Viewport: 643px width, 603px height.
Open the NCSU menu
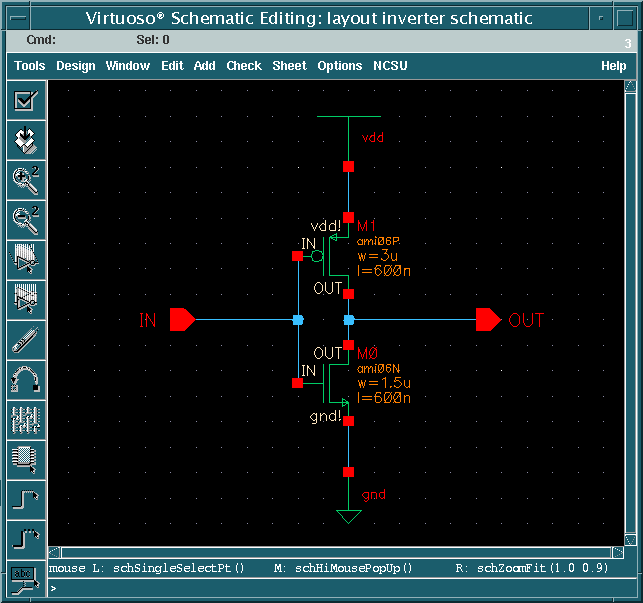point(390,66)
